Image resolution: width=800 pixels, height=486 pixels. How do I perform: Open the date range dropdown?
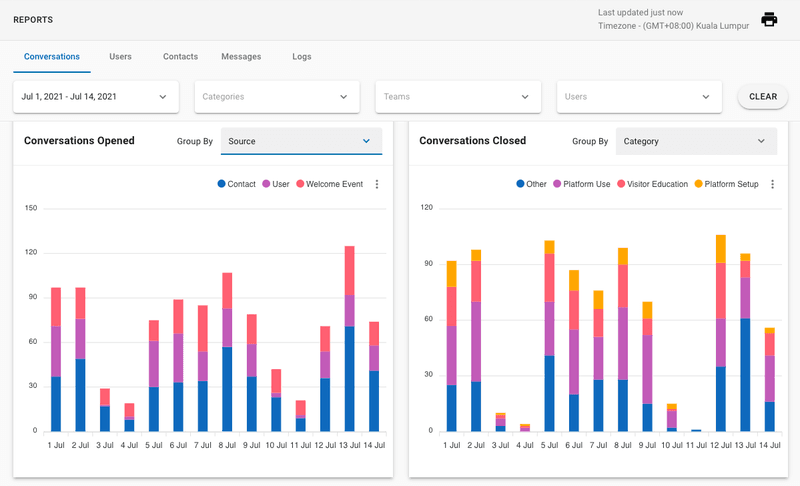tap(96, 97)
